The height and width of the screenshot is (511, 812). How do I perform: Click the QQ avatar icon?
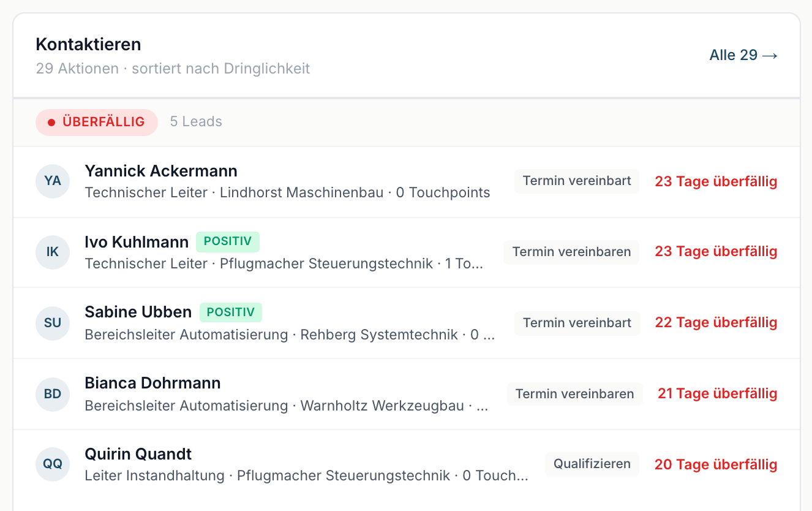[53, 464]
